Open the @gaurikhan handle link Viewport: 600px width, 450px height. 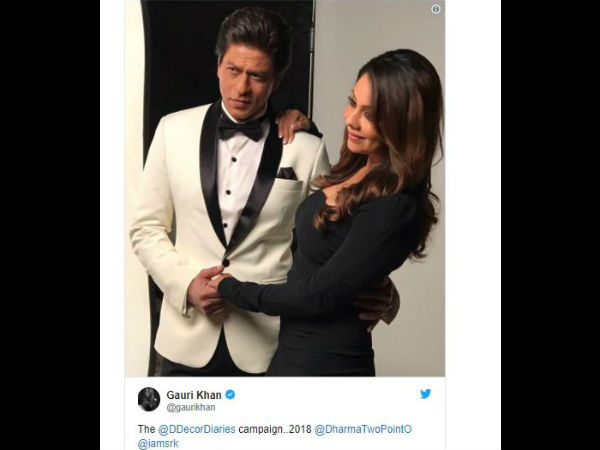point(191,407)
